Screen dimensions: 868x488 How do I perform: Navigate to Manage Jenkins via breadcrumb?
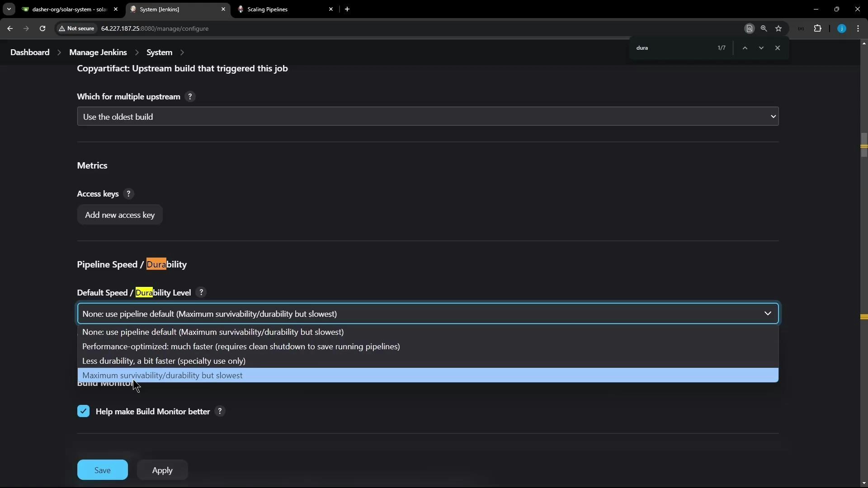98,52
